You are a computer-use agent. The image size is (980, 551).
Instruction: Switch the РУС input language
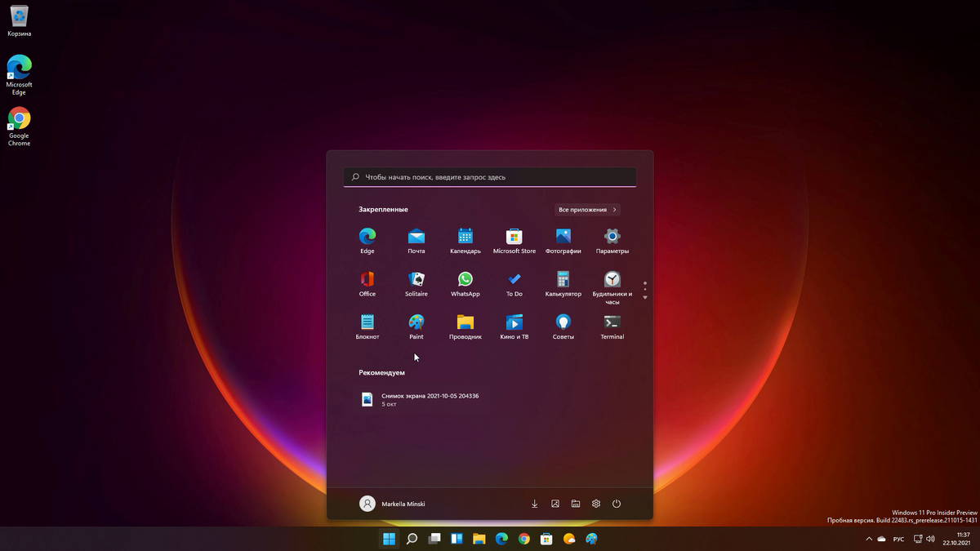point(898,539)
